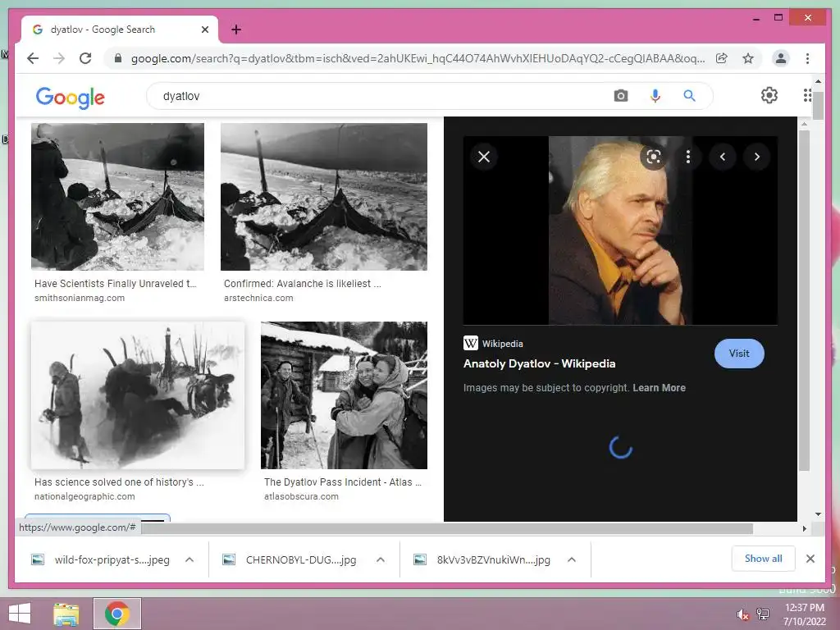Open the large Anatoly Dyatlov portrait
Image resolution: width=840 pixels, height=630 pixels.
pos(620,231)
